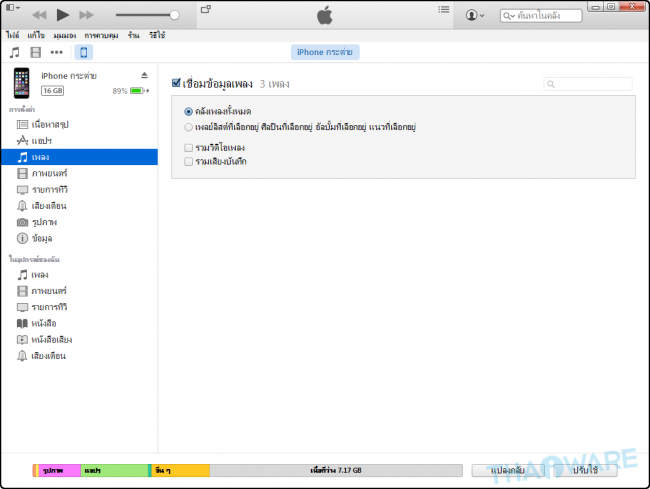Click the iPhone กระต่าย tab
The width and height of the screenshot is (650, 489).
click(325, 52)
